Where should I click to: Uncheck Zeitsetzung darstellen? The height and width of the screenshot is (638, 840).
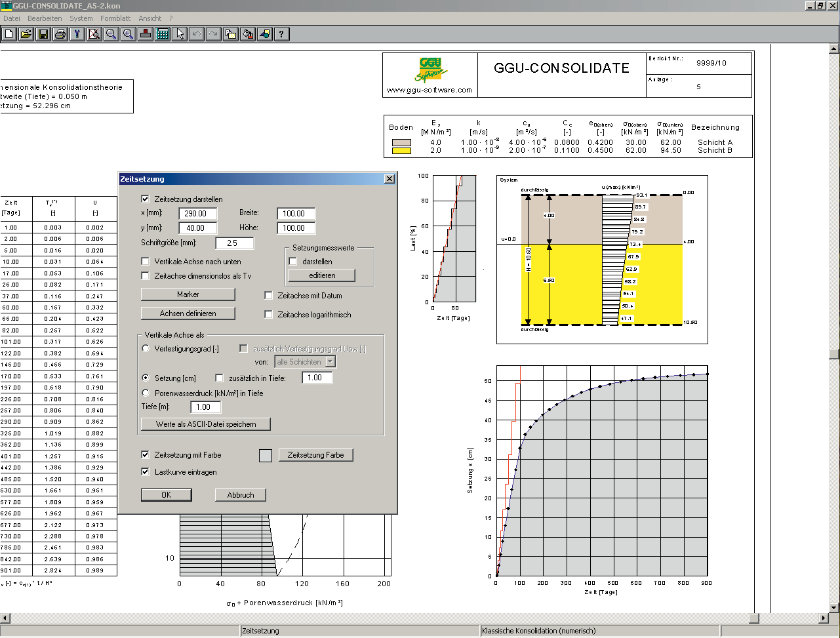(x=146, y=199)
